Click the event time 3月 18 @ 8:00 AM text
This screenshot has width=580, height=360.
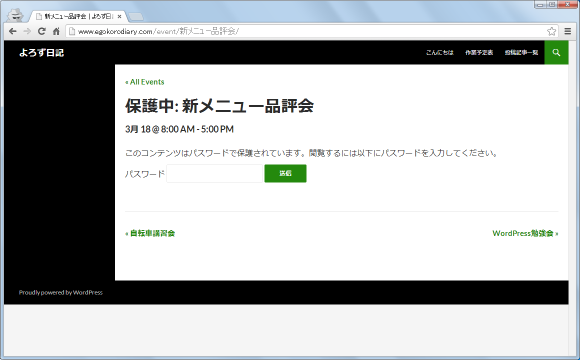pos(160,129)
